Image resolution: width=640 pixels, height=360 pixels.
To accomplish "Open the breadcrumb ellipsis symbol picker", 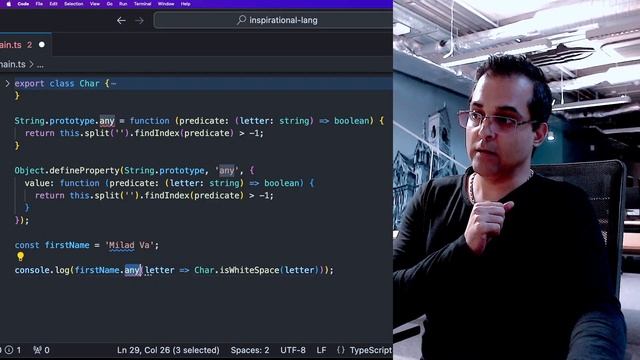I will 40,64.
